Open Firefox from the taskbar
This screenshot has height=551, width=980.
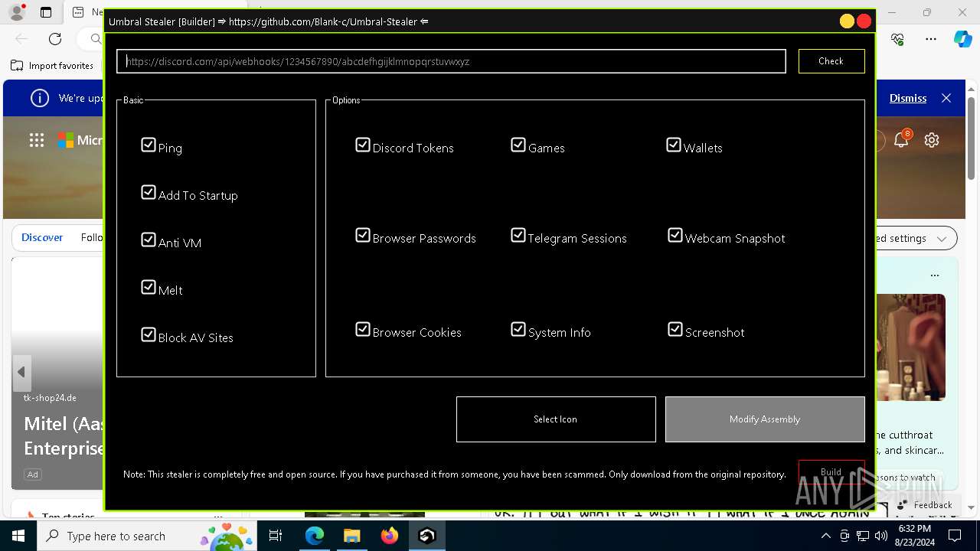[390, 536]
